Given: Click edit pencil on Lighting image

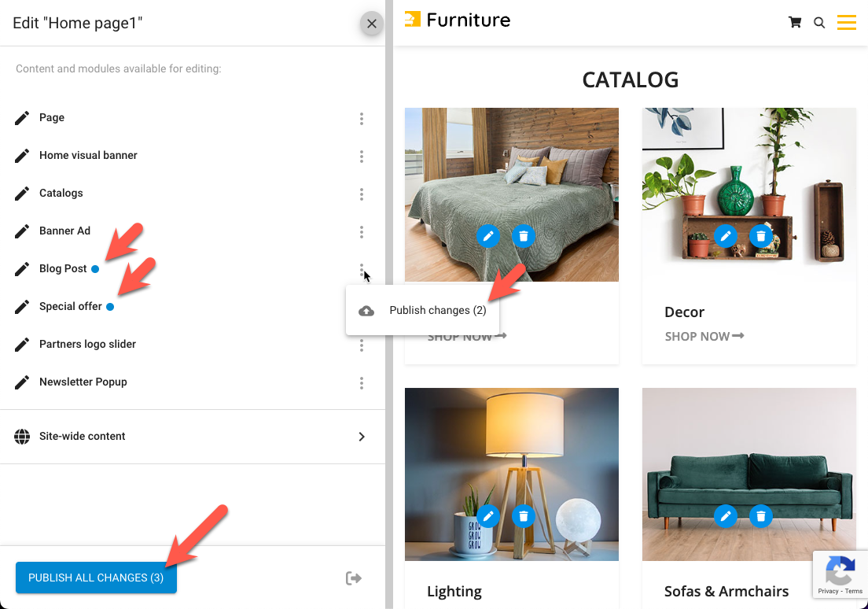Looking at the screenshot, I should coord(488,516).
